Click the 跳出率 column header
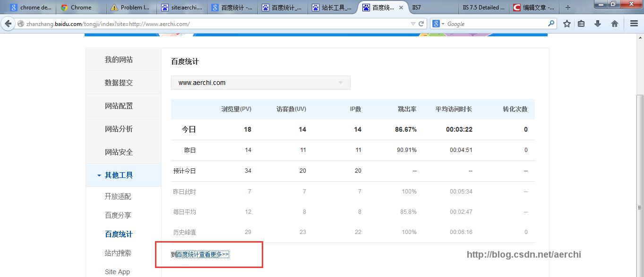The height and width of the screenshot is (277, 644). (407, 109)
